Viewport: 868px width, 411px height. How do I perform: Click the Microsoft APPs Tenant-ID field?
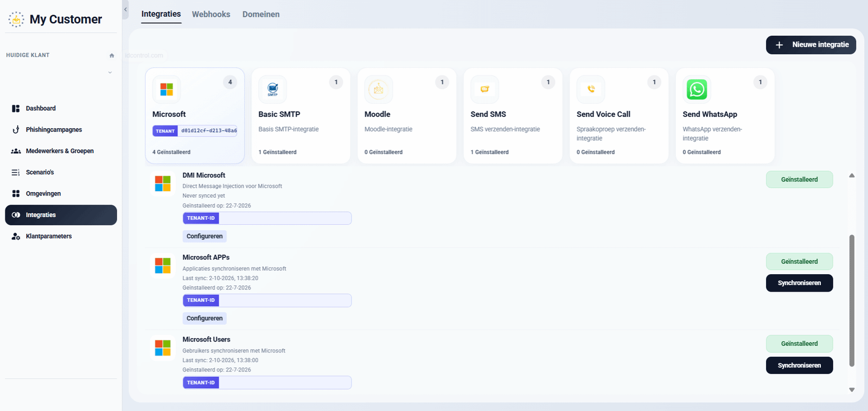(267, 300)
